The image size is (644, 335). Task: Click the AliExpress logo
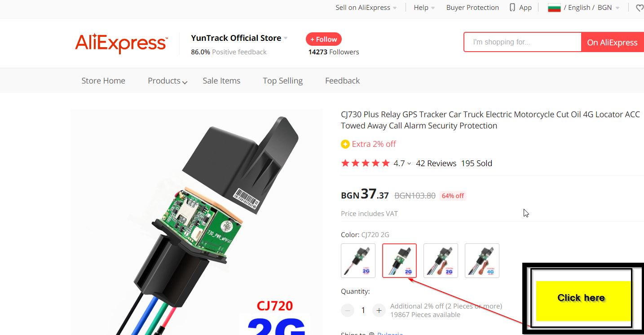tap(121, 44)
